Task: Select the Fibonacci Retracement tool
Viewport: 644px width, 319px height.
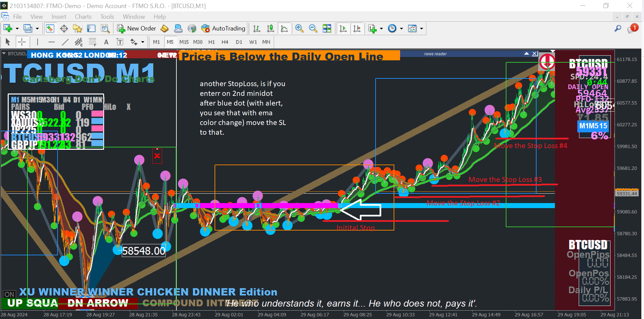Action: pyautogui.click(x=93, y=42)
